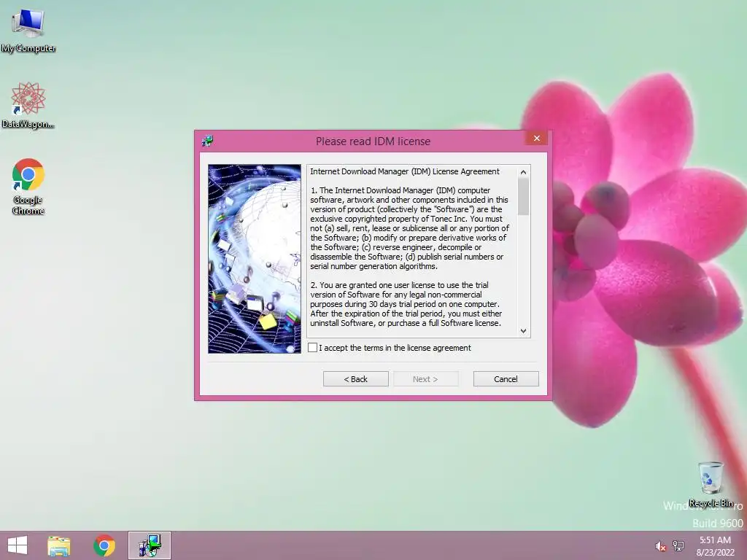Viewport: 747px width, 560px height.
Task: Click the IDM globe artwork image
Action: [x=255, y=259]
